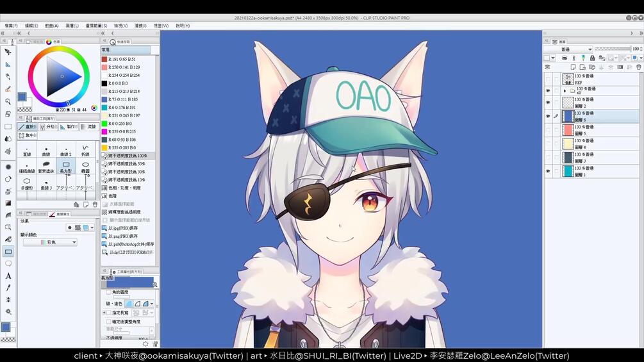Viewport: 644px width, 362px height.
Task: Select the Gradient tool in the toolbar
Action: (8, 202)
